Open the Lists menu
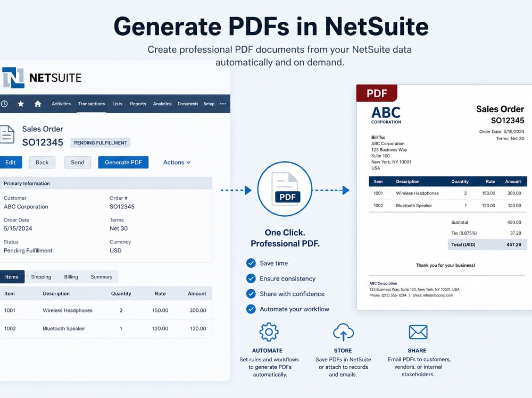532x398 pixels. pos(118,104)
